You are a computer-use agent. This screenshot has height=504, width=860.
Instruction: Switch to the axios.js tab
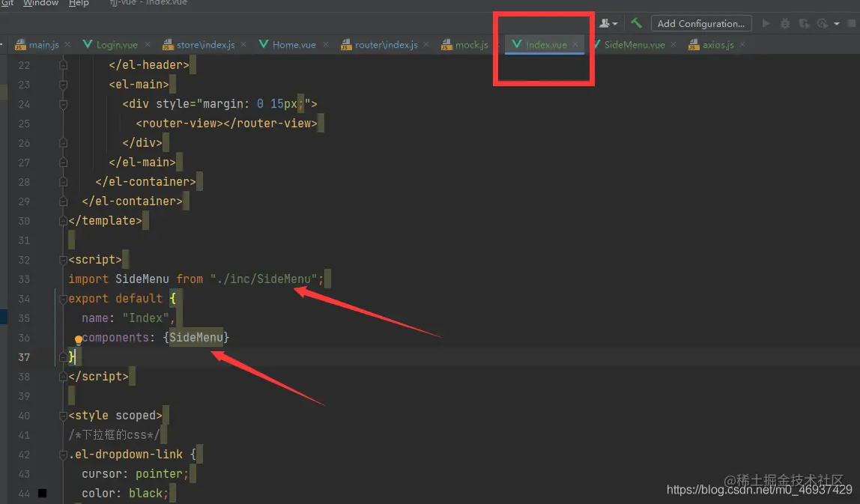(x=718, y=45)
